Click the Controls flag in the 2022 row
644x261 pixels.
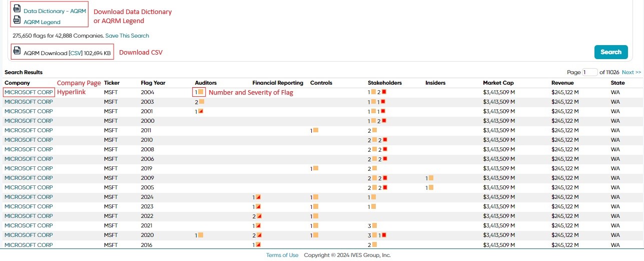pos(316,216)
